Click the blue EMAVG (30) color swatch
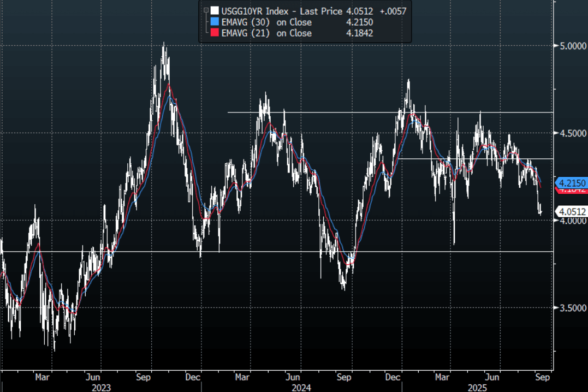588x392 pixels. click(215, 22)
